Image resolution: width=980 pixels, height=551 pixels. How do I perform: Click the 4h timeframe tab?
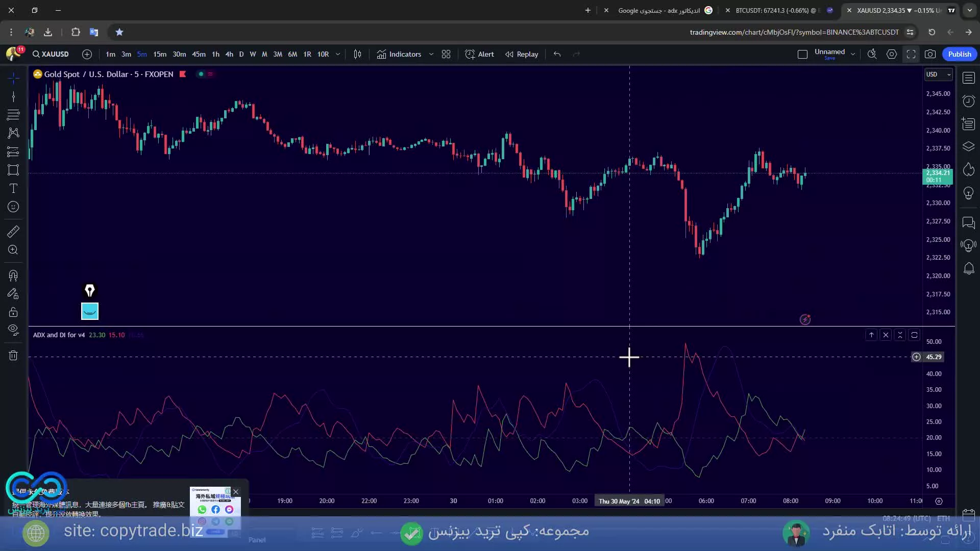[x=228, y=55]
